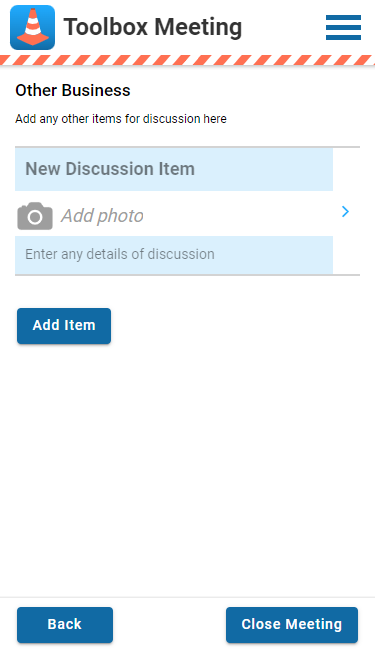This screenshot has height=667, width=375.
Task: Click the gray divider line above New Discussion Item
Action: click(188, 147)
